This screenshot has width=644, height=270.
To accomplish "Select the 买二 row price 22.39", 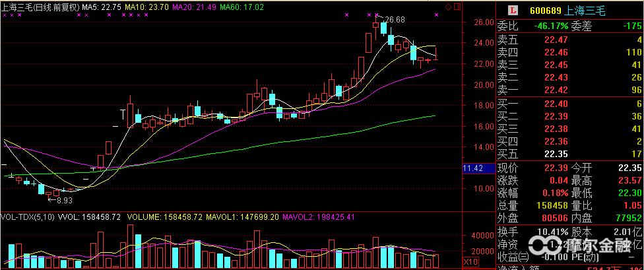I will coord(557,116).
